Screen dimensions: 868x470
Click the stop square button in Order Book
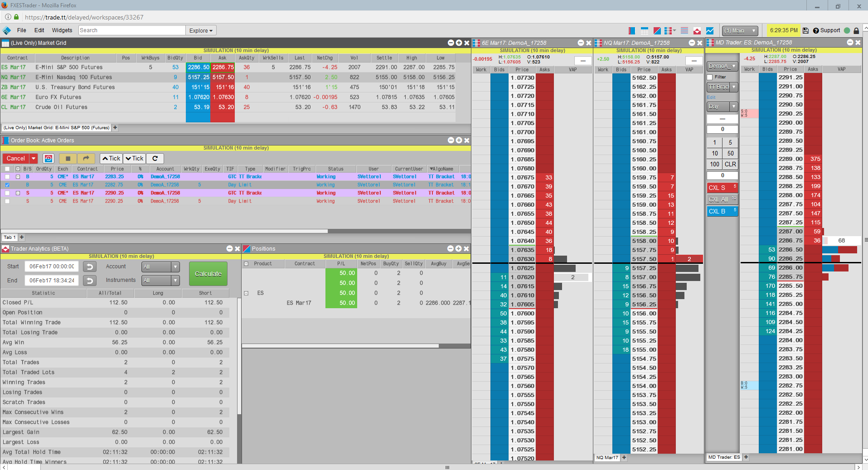click(x=68, y=159)
